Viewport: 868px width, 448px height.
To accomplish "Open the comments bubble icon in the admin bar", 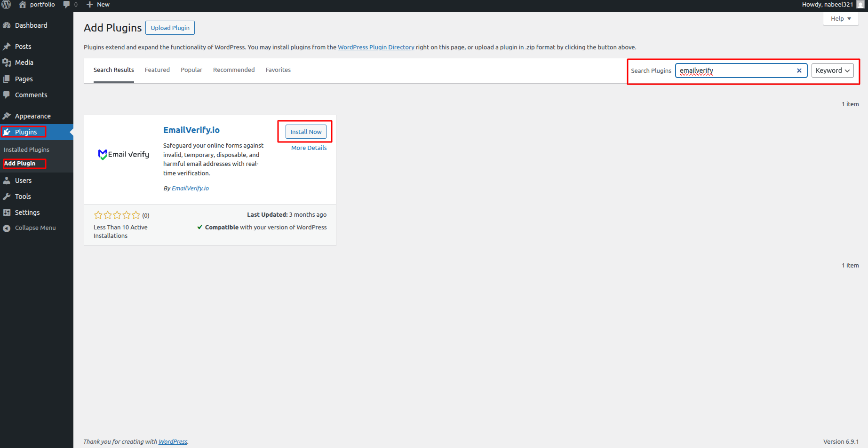I will click(x=66, y=5).
